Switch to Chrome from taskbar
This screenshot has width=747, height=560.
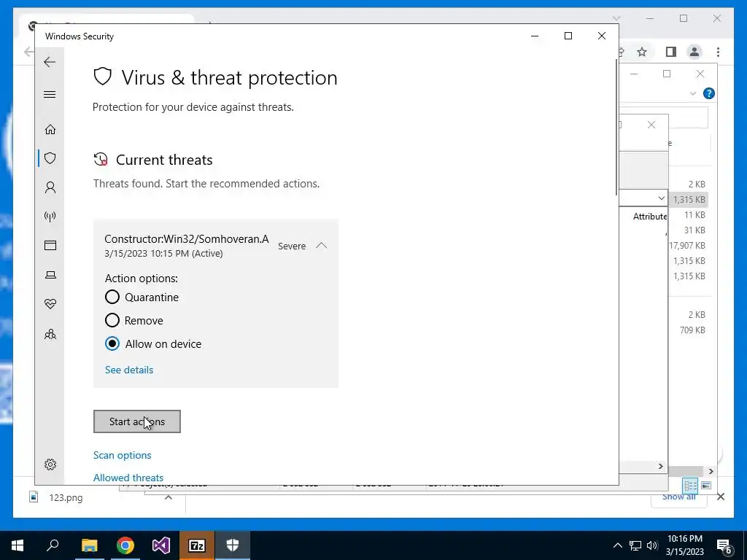click(125, 545)
